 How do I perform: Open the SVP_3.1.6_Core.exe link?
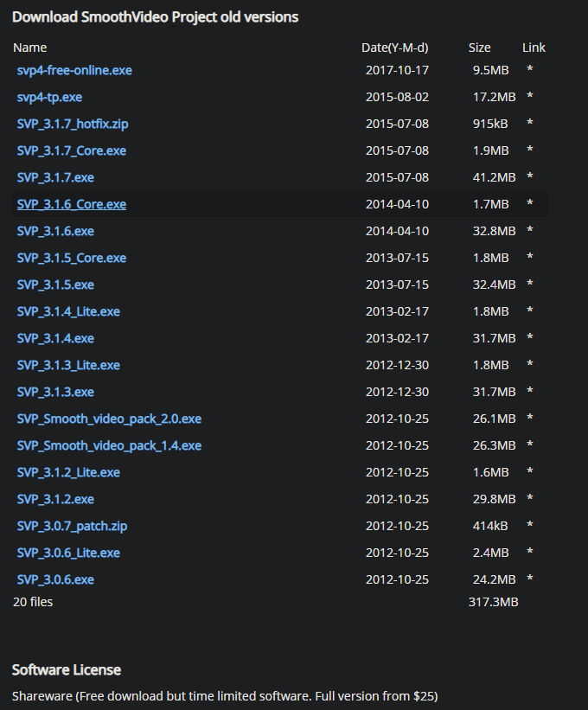coord(71,204)
